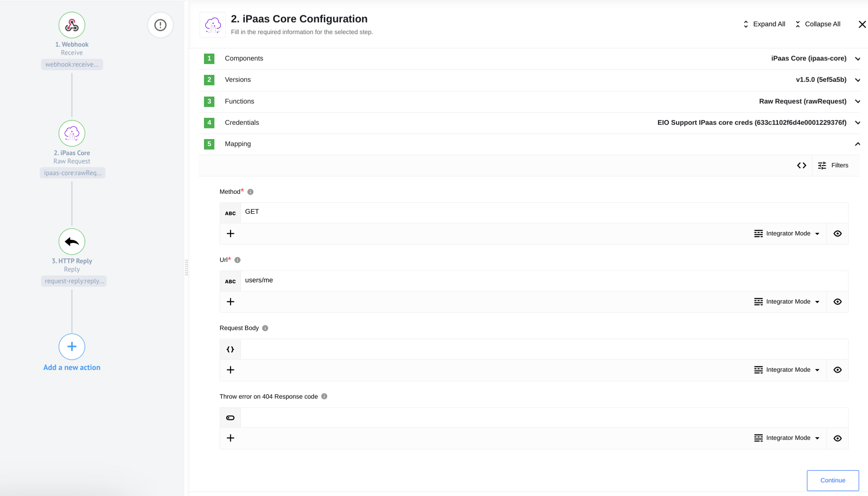The image size is (868, 496).
Task: Click the empty Request Body input
Action: 544,349
